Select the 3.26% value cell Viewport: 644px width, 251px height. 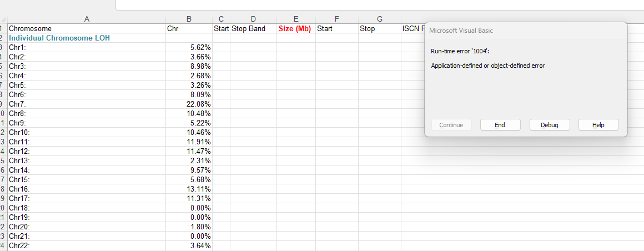click(x=189, y=85)
